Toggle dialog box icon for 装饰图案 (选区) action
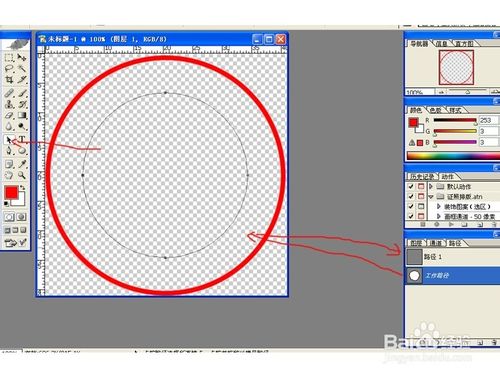 (421, 206)
